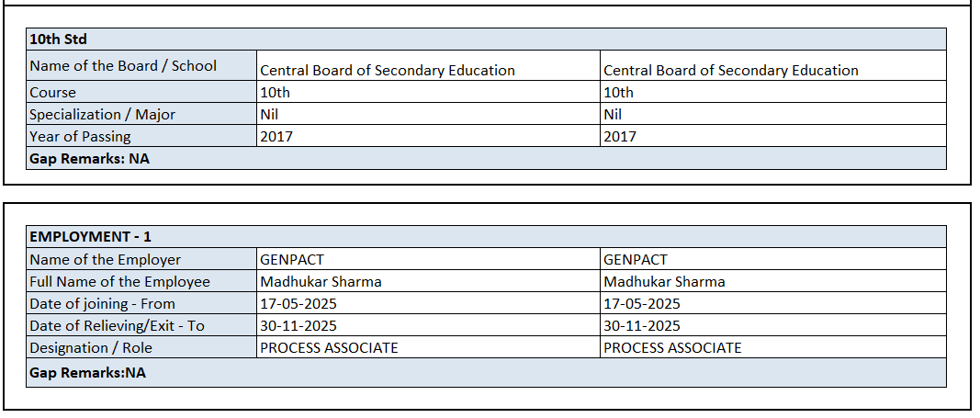Click the Year of Passing label
980x418 pixels.
click(80, 137)
